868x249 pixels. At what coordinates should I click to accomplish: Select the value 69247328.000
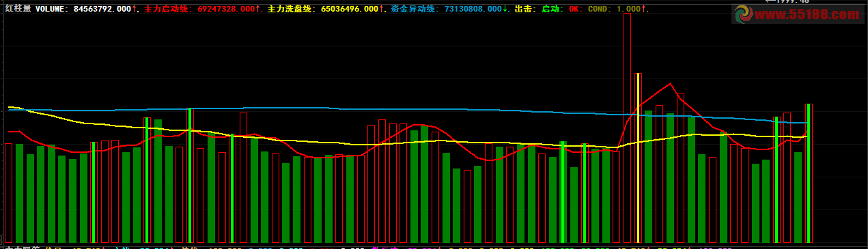pos(226,9)
